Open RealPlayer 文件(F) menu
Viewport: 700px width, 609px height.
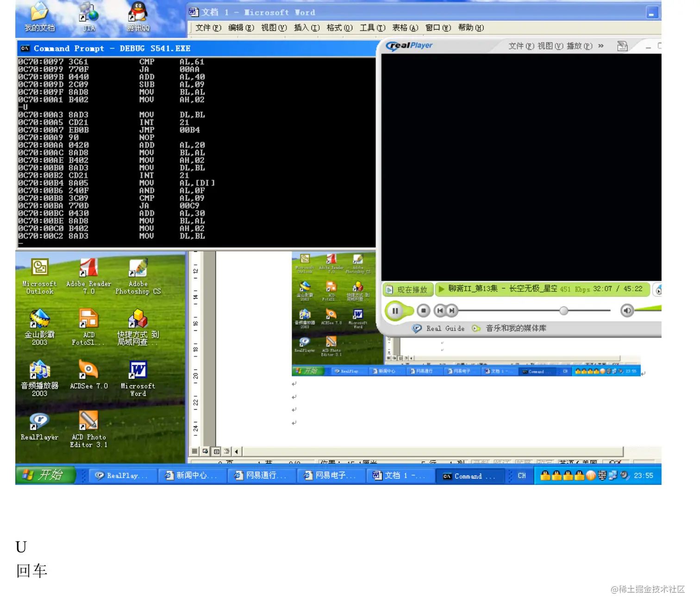click(521, 46)
